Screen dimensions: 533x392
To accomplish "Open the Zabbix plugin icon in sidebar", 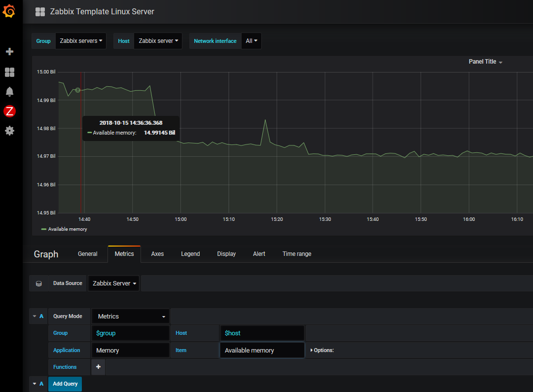I will (9, 111).
